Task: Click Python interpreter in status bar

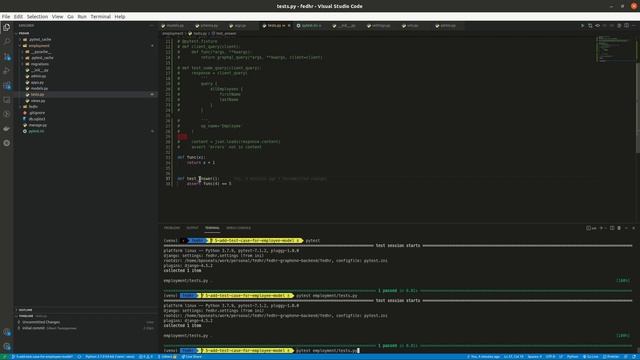Action: tap(110, 357)
